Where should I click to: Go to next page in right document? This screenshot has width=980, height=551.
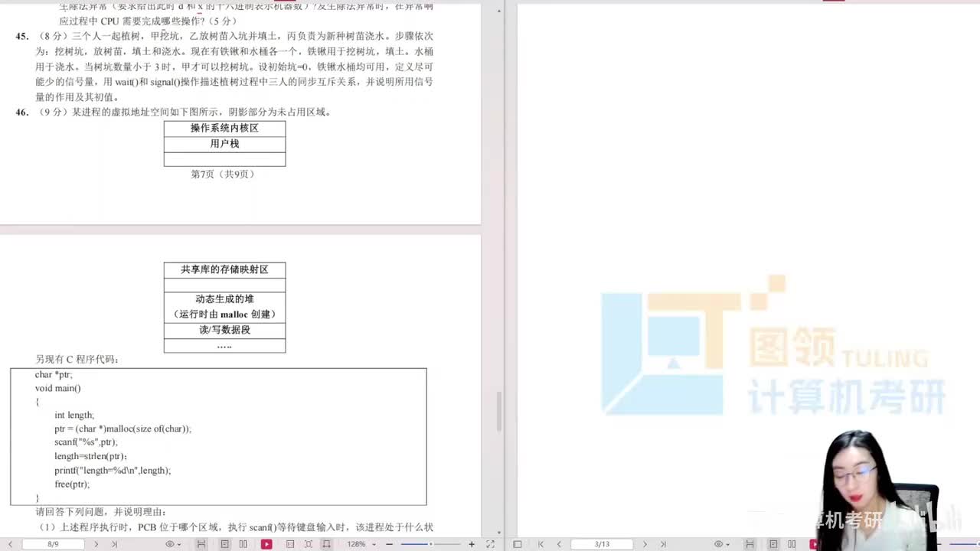pyautogui.click(x=645, y=544)
